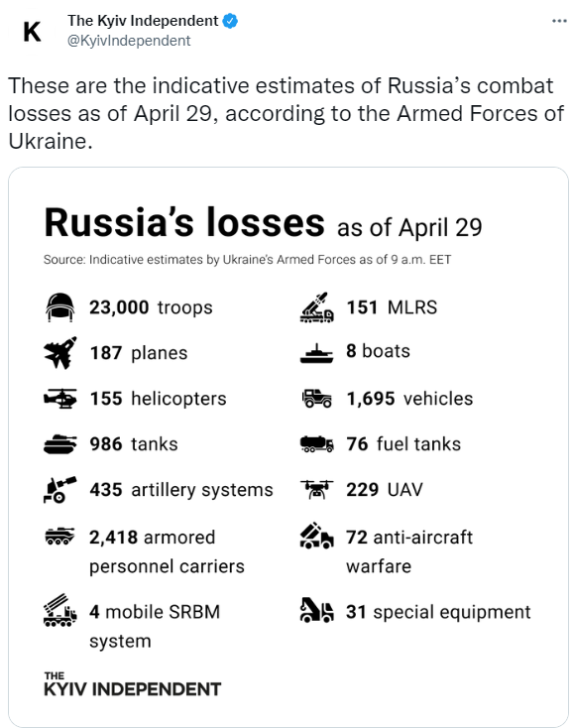
Task: Click the MLRS rocket launcher icon
Action: coord(317,306)
